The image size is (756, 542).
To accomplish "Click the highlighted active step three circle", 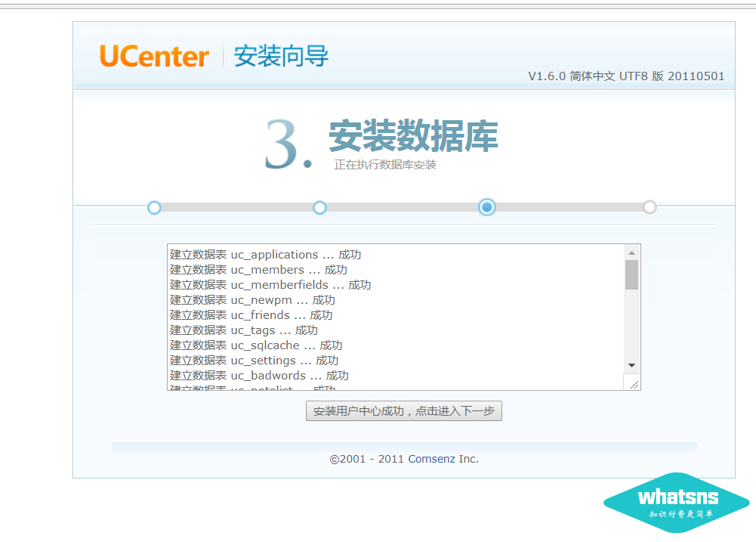I will pyautogui.click(x=487, y=207).
